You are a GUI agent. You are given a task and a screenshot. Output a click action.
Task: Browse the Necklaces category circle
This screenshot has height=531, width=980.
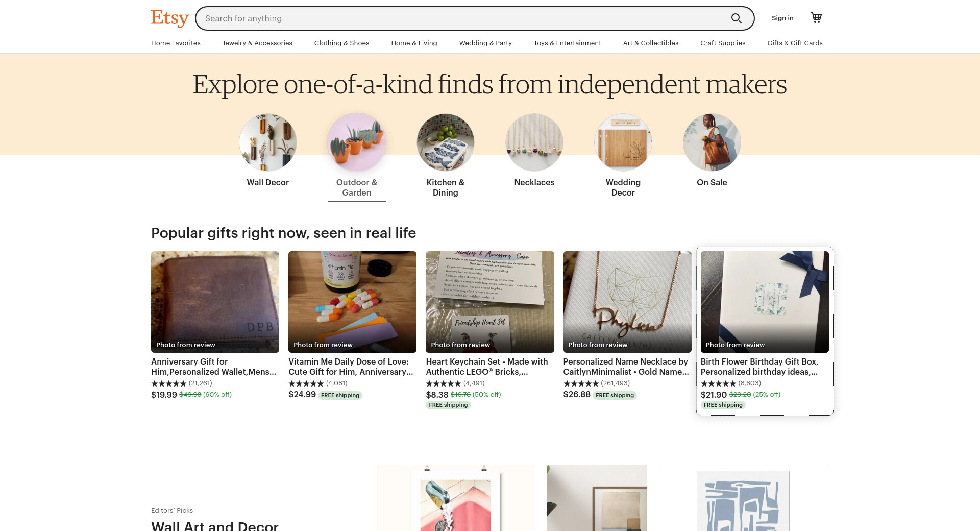point(534,142)
